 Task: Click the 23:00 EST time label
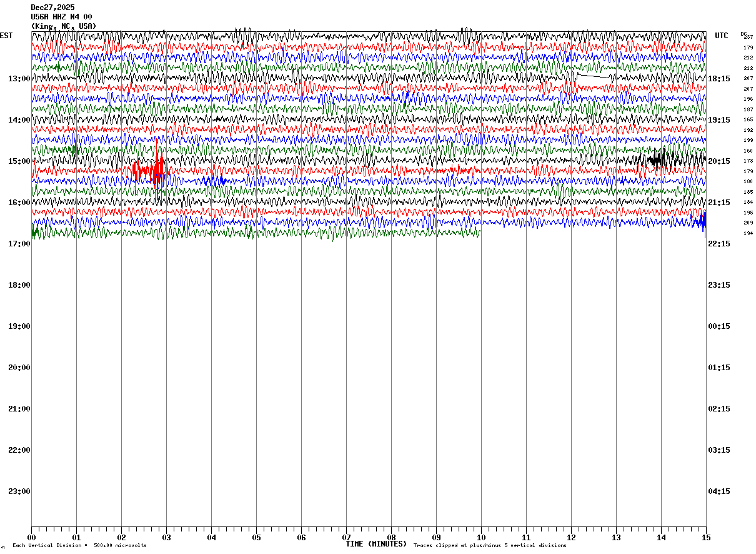pyautogui.click(x=19, y=491)
